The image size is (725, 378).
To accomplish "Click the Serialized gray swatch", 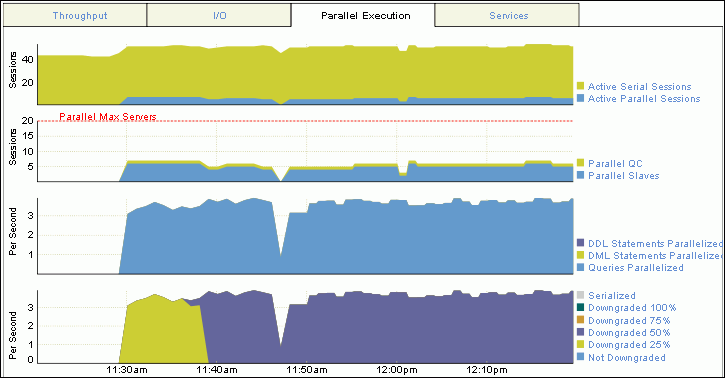I will (x=580, y=295).
